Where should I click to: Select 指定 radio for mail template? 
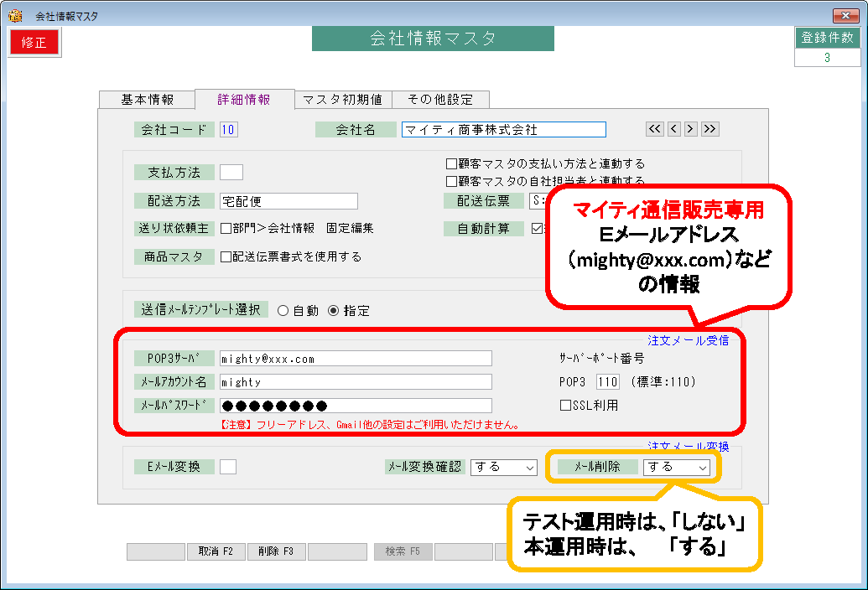click(x=333, y=310)
